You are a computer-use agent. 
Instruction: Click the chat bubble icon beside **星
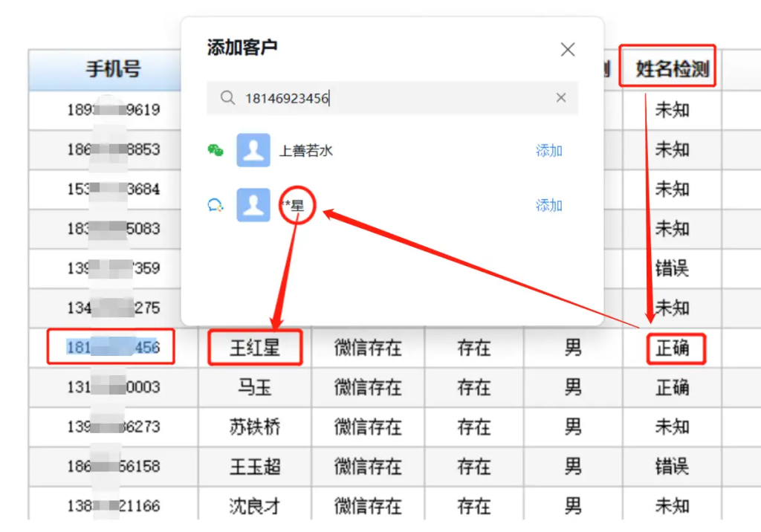(x=216, y=207)
